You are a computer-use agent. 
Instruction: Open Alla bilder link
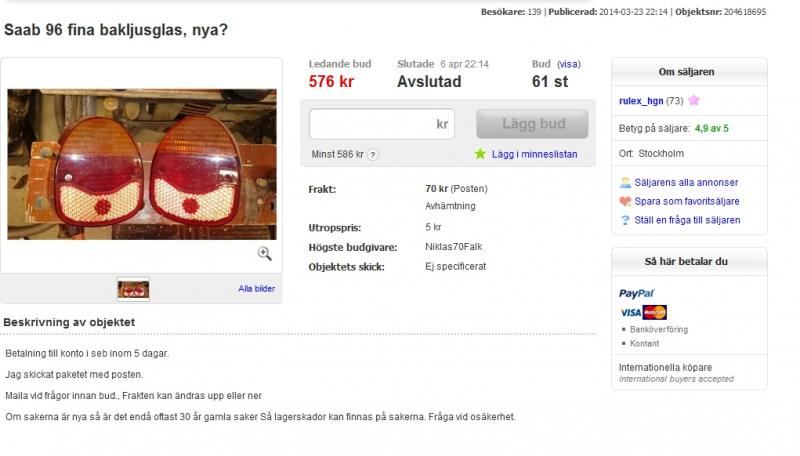coord(256,288)
